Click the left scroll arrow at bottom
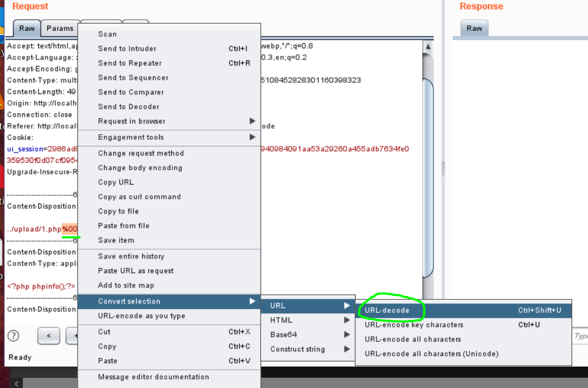 pos(17,383)
